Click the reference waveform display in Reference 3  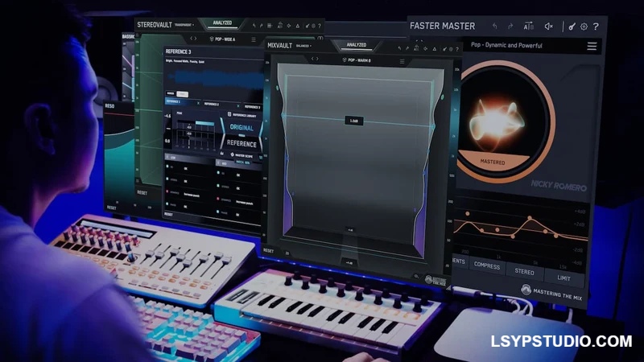[213, 78]
